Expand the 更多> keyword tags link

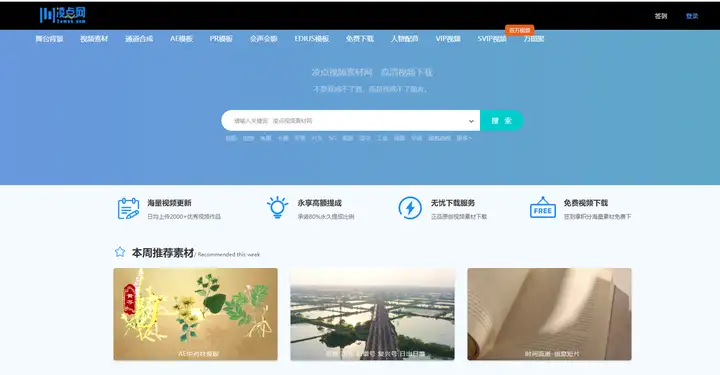(464, 138)
